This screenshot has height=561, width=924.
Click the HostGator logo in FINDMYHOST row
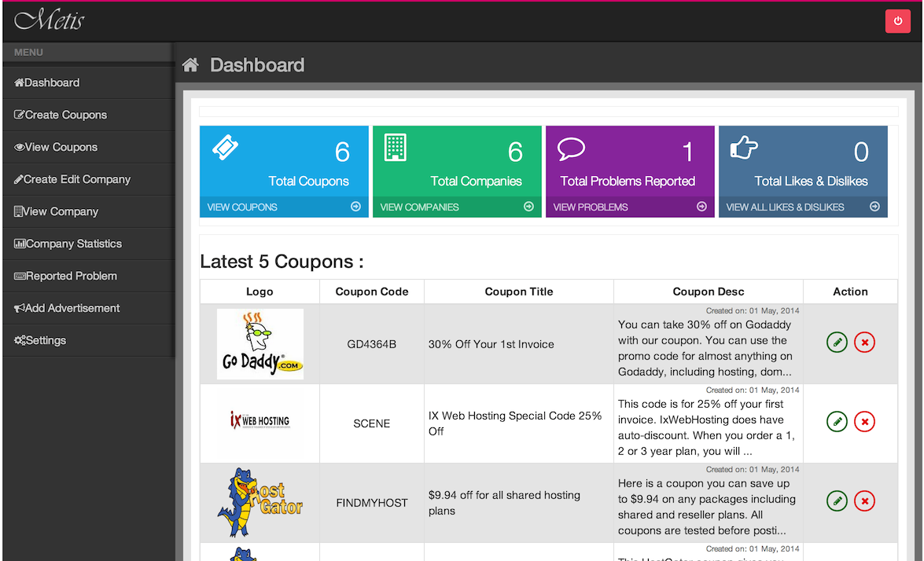tap(260, 502)
